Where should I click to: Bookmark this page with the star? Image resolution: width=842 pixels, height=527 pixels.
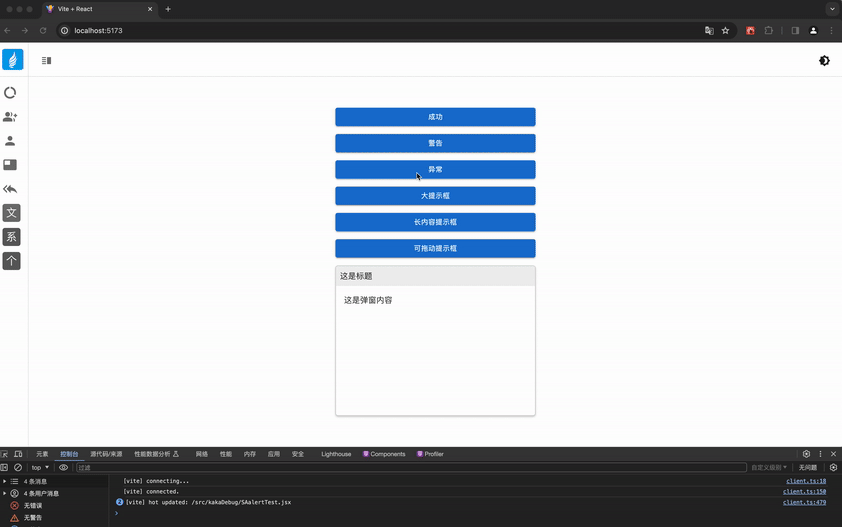coord(725,31)
